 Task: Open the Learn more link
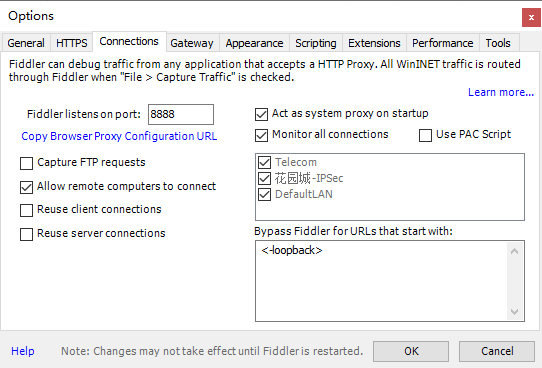[x=501, y=92]
